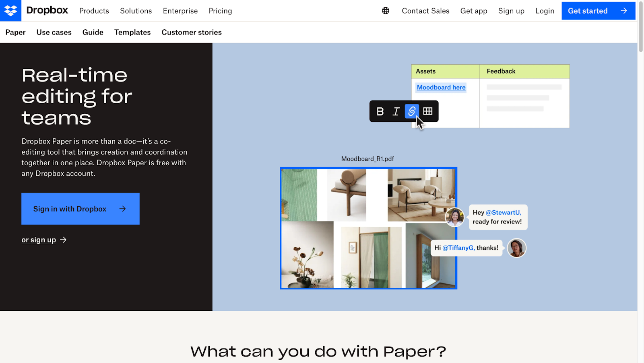Click the arrow next to 'or sign up'
Viewport: 644px width, 363px height.
click(x=63, y=240)
